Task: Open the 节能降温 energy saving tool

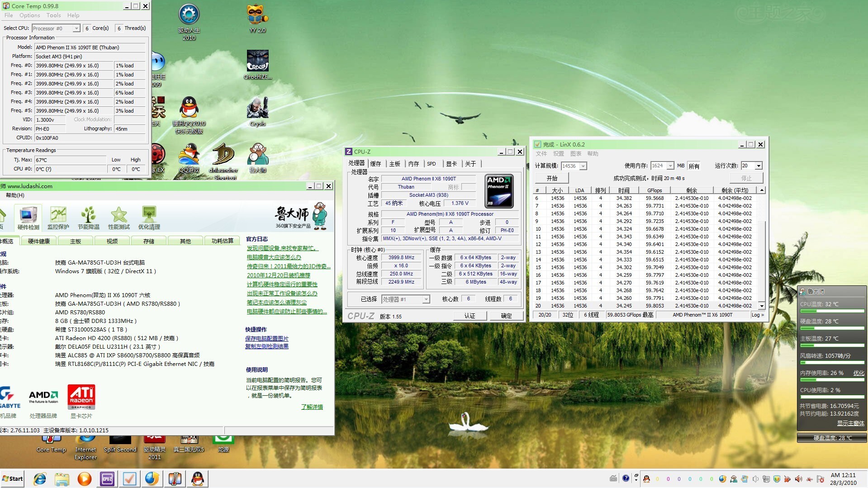Action: click(x=88, y=218)
